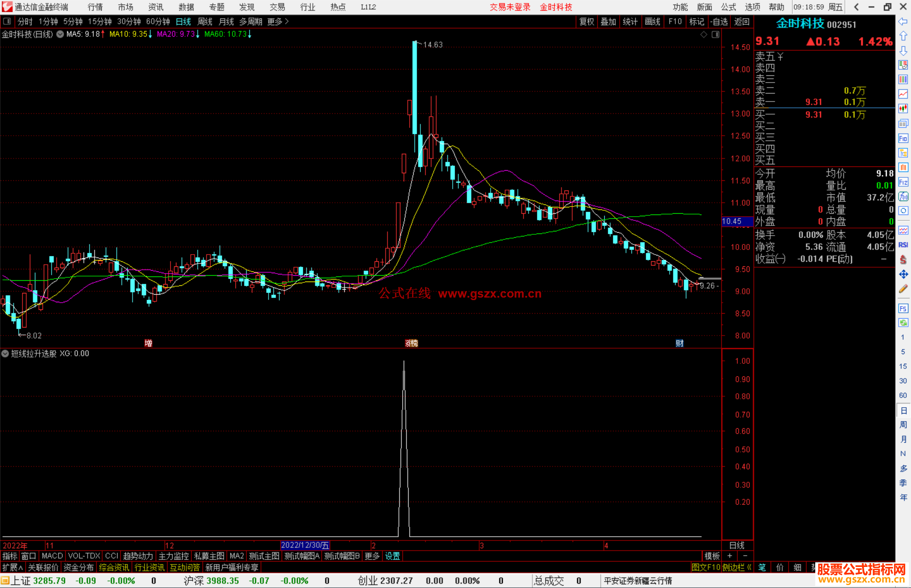Open the 模板 template selector
This screenshot has height=588, width=911.
pos(712,556)
